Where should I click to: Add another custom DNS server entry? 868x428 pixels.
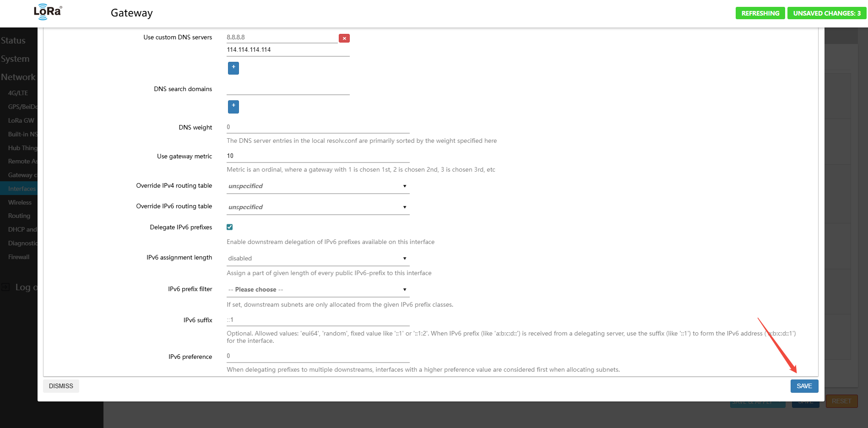click(233, 68)
